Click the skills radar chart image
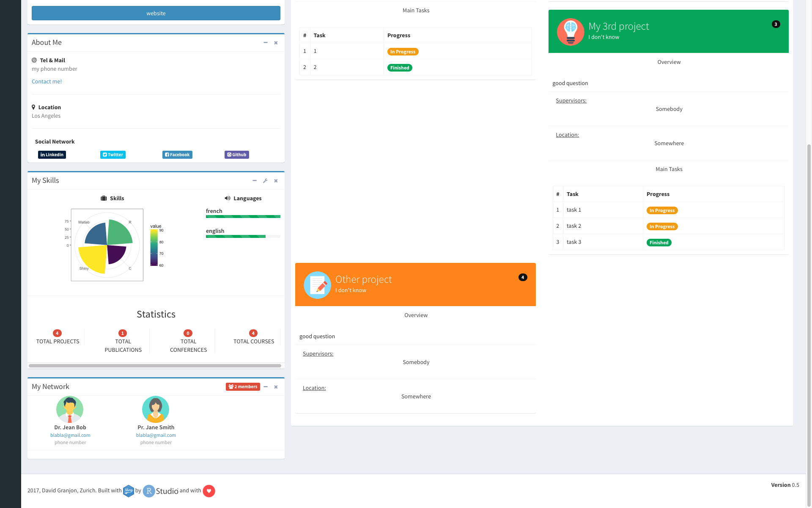The image size is (812, 508). [107, 245]
